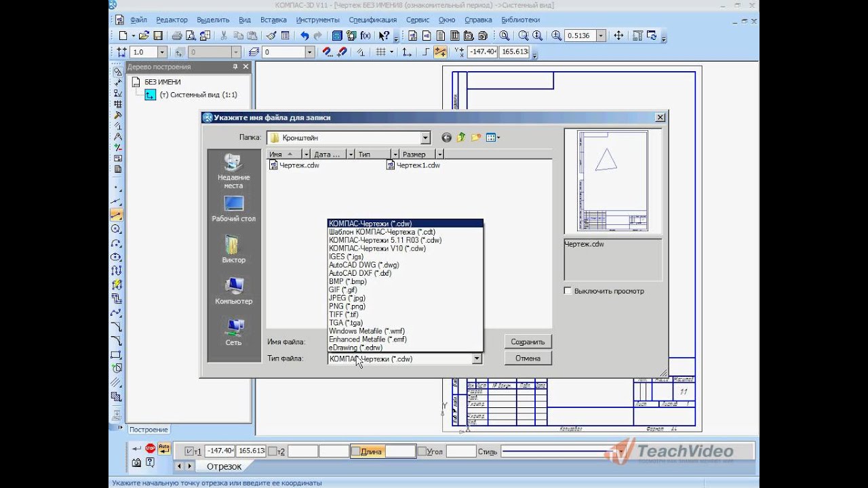Viewport: 868px width, 488px height.
Task: Open the cursor step 1.0 dropdown
Action: [161, 52]
